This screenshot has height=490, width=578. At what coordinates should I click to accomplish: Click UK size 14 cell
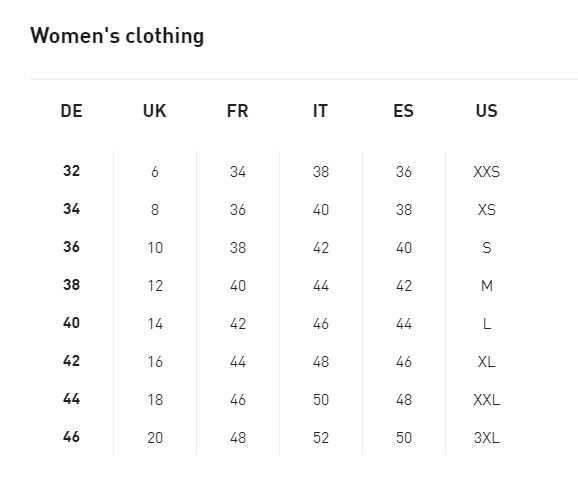point(155,324)
